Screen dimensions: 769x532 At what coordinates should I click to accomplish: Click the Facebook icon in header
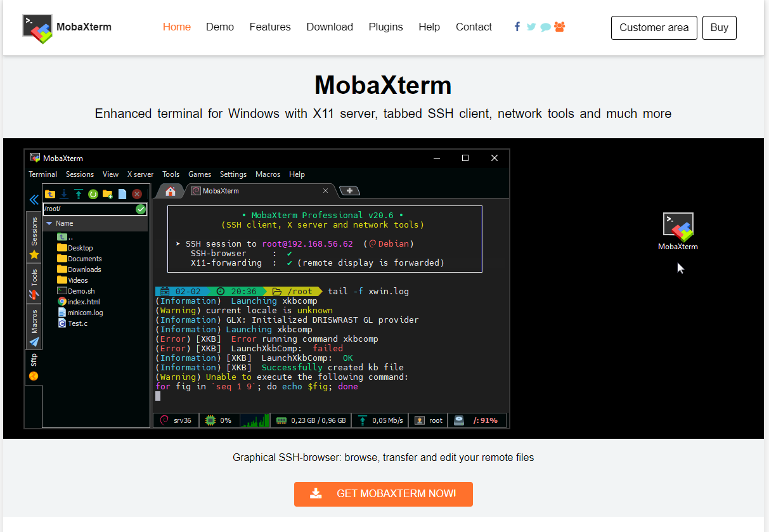(517, 27)
